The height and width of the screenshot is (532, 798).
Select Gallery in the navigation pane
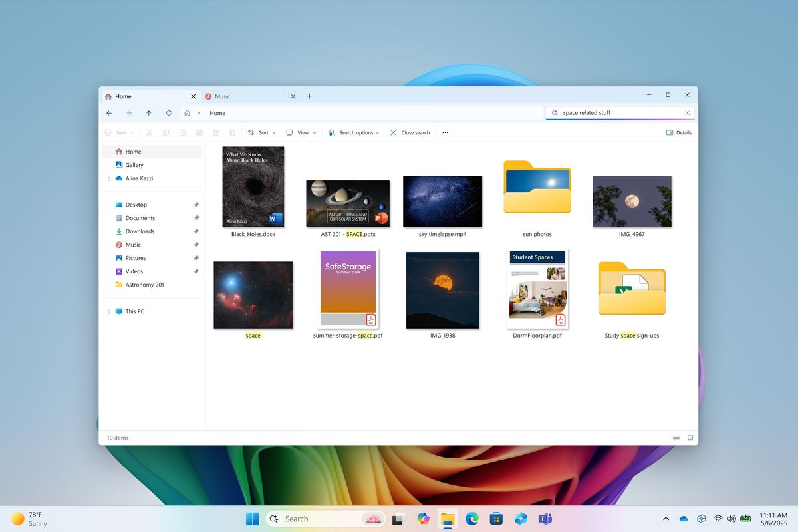(134, 164)
